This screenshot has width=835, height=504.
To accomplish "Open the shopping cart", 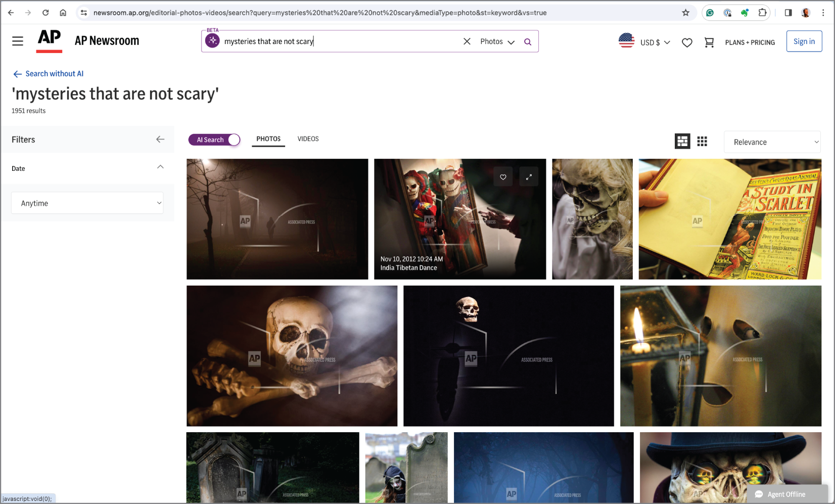I will [709, 42].
